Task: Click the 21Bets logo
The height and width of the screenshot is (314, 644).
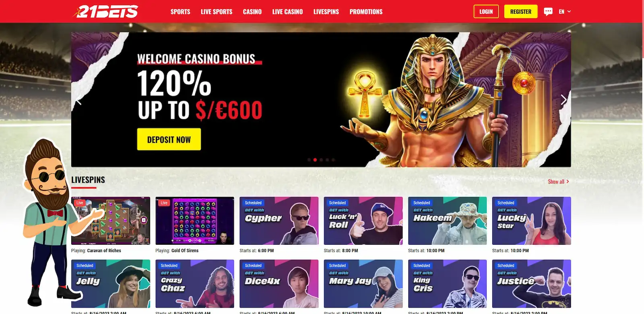Action: [105, 12]
